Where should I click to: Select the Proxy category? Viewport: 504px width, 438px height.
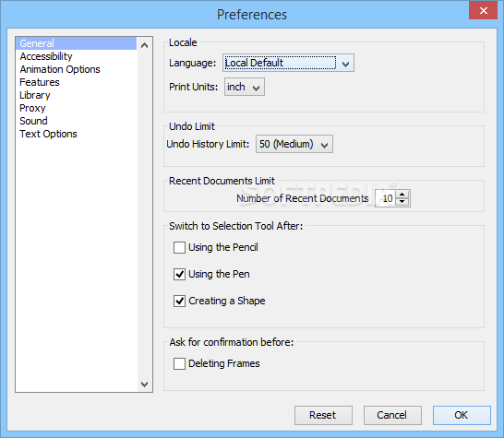point(32,108)
